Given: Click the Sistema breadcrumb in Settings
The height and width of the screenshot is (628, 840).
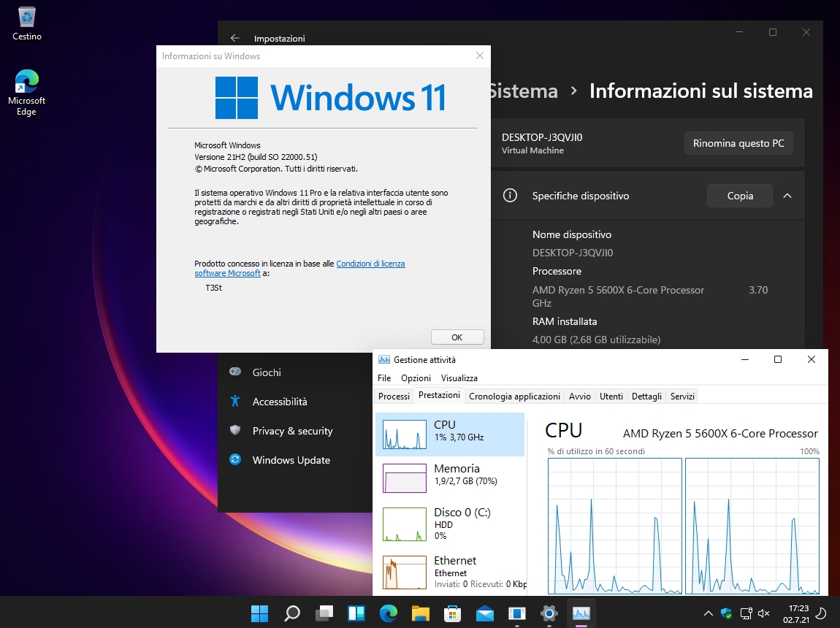Looking at the screenshot, I should pyautogui.click(x=524, y=91).
